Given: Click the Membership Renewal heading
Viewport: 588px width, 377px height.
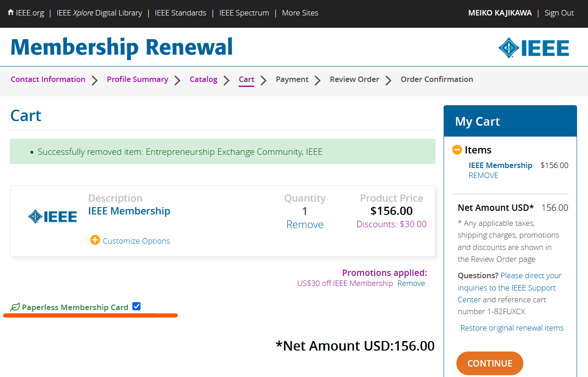Looking at the screenshot, I should pos(122,47).
